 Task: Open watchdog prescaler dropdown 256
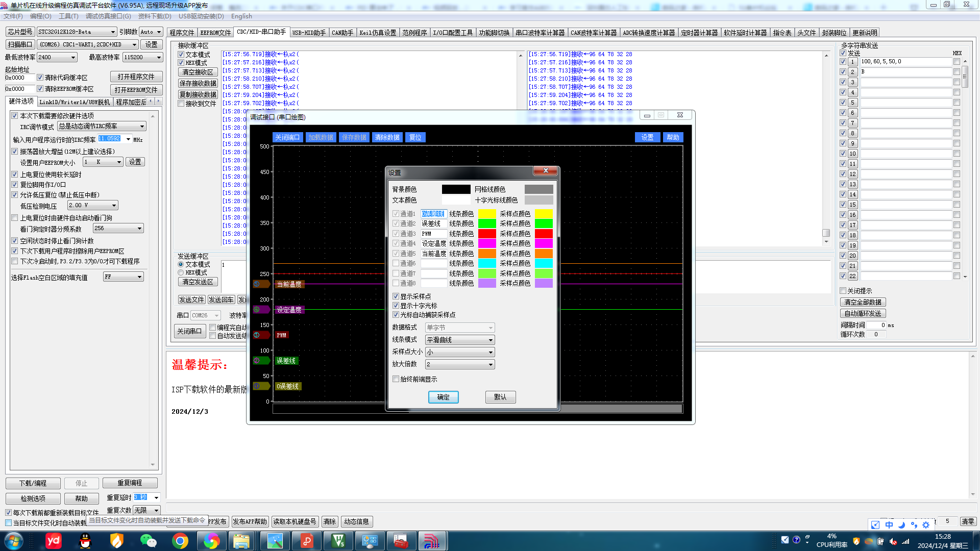pyautogui.click(x=118, y=228)
